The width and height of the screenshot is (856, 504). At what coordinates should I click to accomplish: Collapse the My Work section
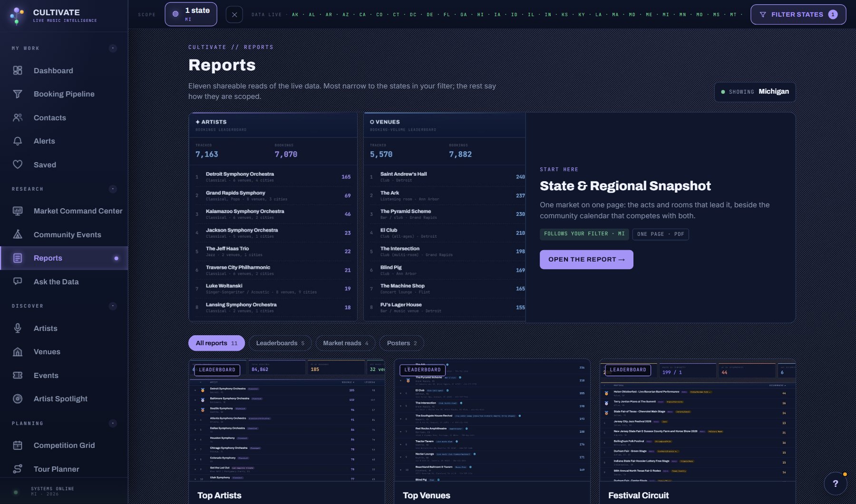[113, 48]
